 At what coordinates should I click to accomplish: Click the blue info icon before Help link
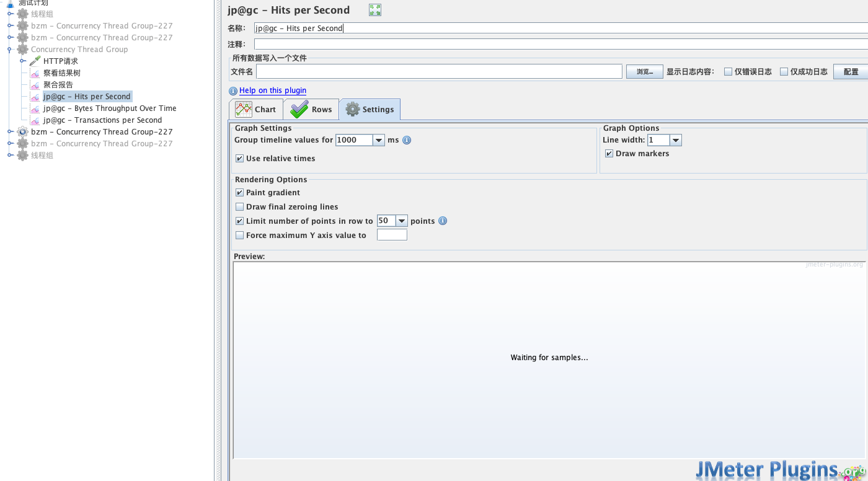tap(233, 90)
